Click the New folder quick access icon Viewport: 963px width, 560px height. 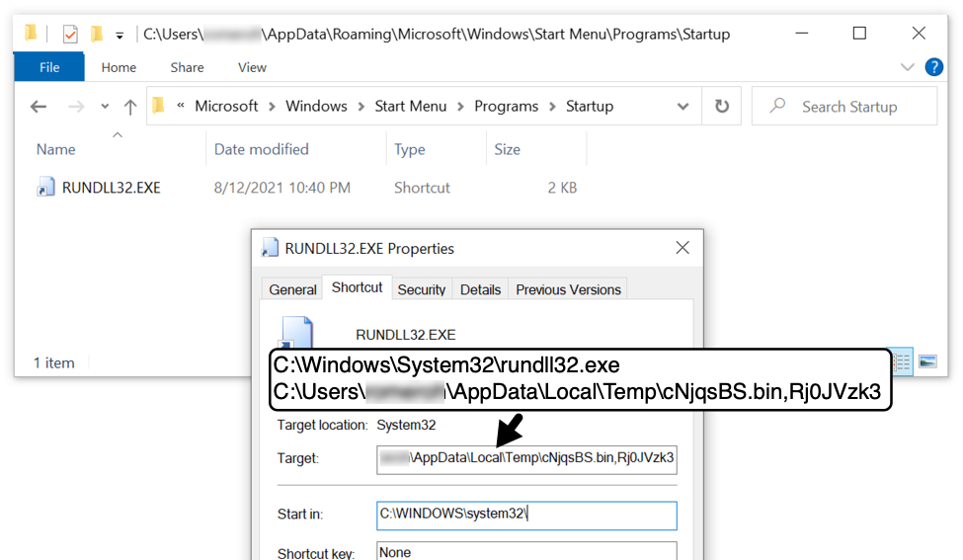97,35
